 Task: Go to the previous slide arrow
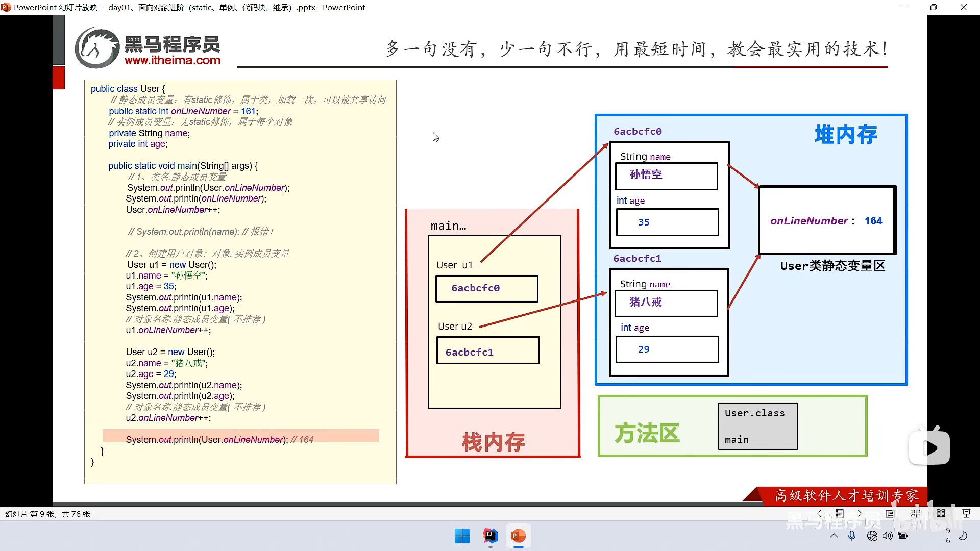coord(820,514)
